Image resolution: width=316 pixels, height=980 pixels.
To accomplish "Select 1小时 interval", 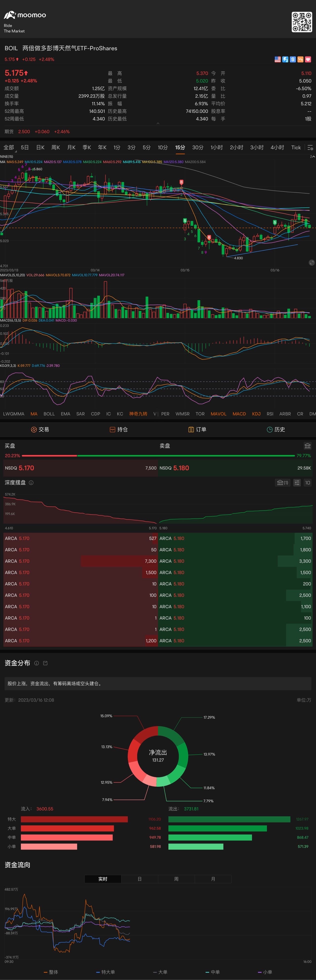I will (217, 147).
